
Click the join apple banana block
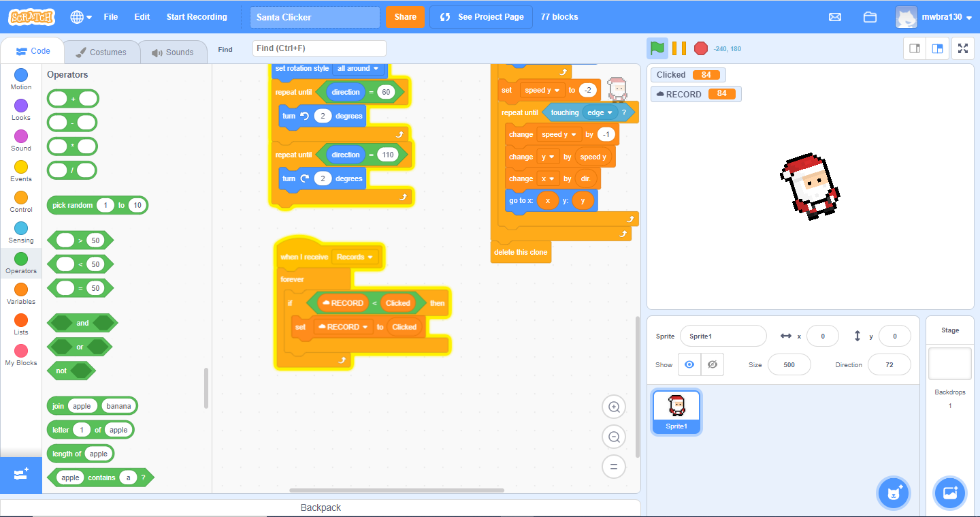[93, 406]
